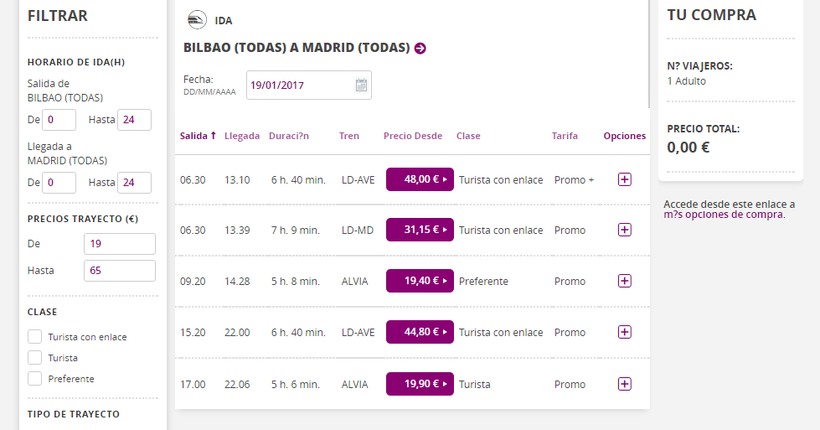This screenshot has width=820, height=430.
Task: Sort trains by Llegada column header
Action: click(242, 136)
